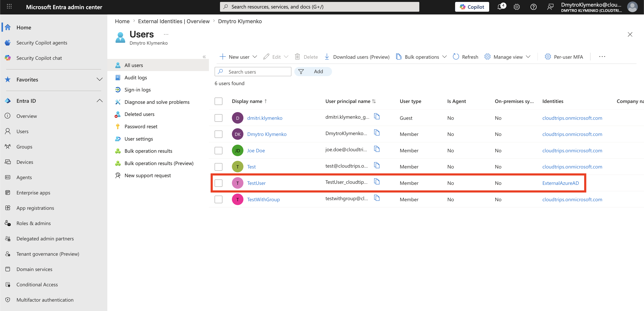The height and width of the screenshot is (311, 644).
Task: Click the JD avatar for Joe Doe
Action: (x=237, y=150)
